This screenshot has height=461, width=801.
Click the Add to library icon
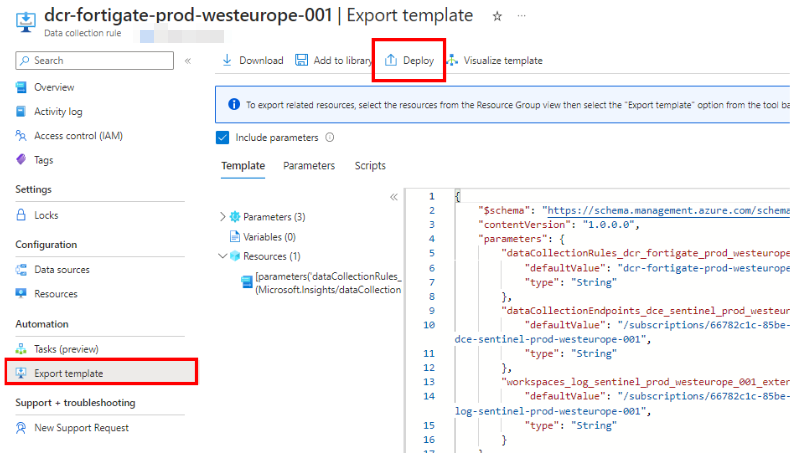pos(302,61)
